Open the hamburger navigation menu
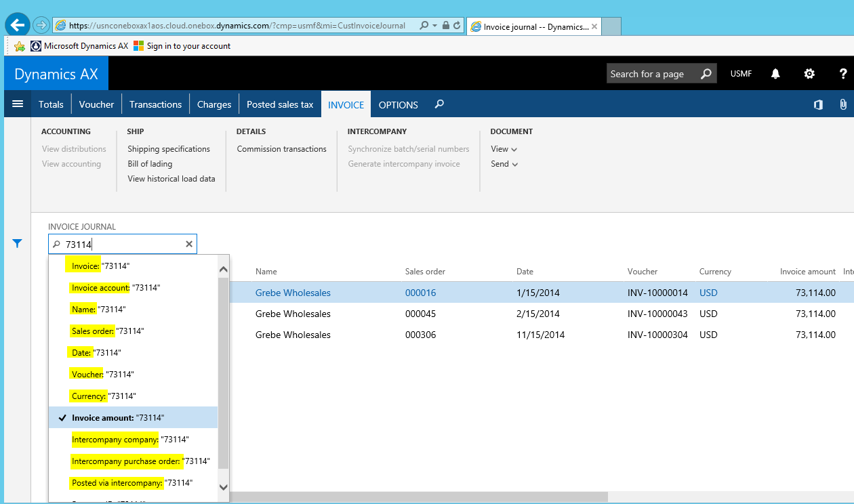This screenshot has width=854, height=504. [x=18, y=104]
